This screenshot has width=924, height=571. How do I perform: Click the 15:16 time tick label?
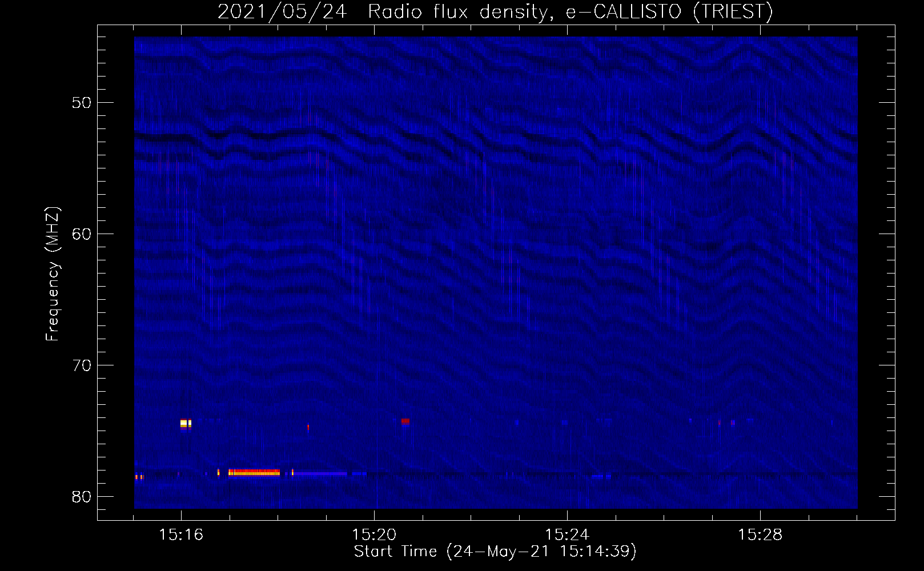tap(181, 535)
